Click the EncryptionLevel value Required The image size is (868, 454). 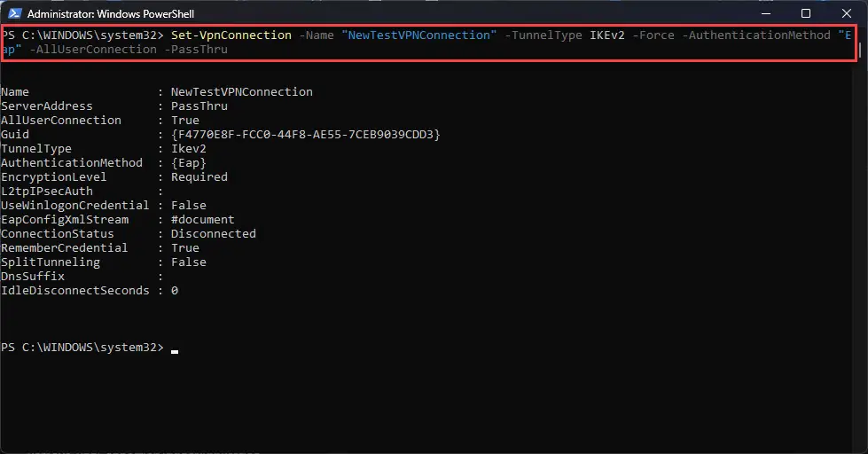[199, 176]
